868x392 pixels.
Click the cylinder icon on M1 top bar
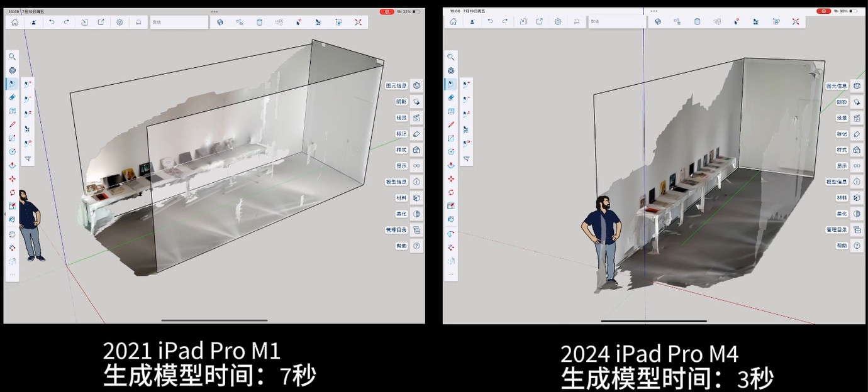click(x=260, y=22)
